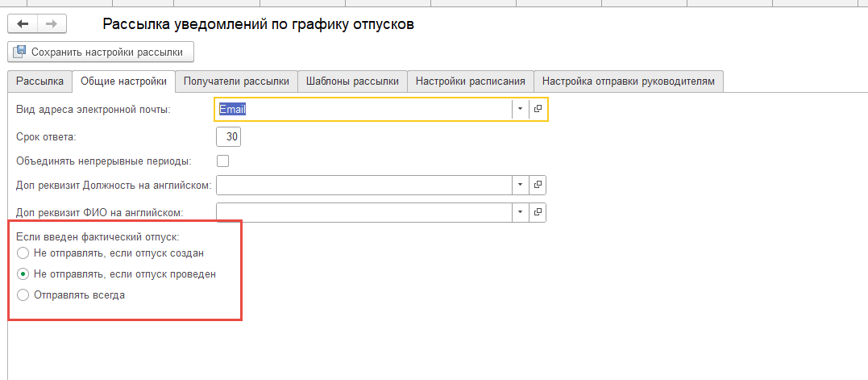Screen dimensions: 868x380
Task: Expand Доп реквизит Должность на английском dropdown
Action: [521, 185]
